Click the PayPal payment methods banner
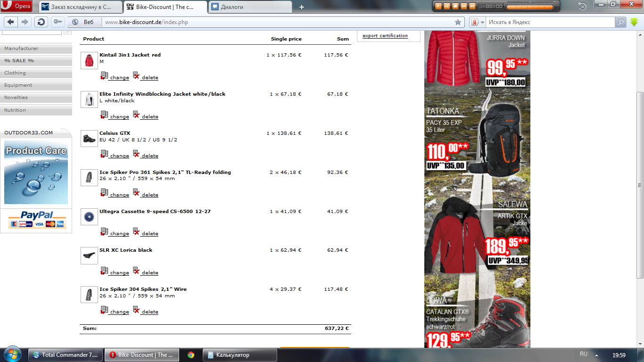 click(36, 220)
